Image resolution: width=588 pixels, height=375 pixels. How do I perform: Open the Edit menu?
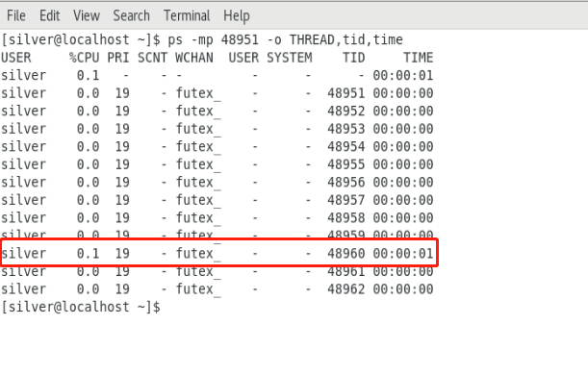coord(49,15)
